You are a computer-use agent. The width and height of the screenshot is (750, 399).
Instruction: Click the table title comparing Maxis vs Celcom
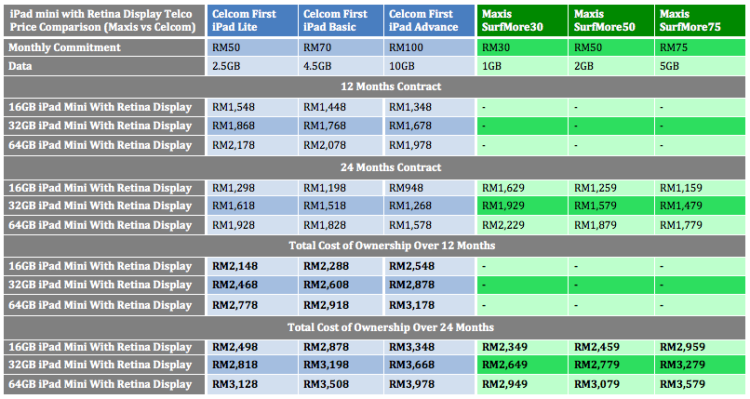point(104,21)
